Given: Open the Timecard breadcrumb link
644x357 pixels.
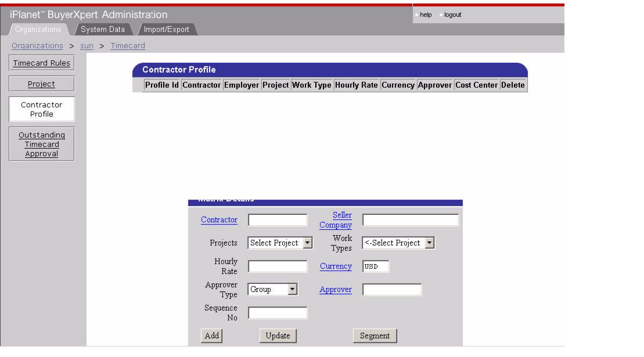Looking at the screenshot, I should coord(128,45).
